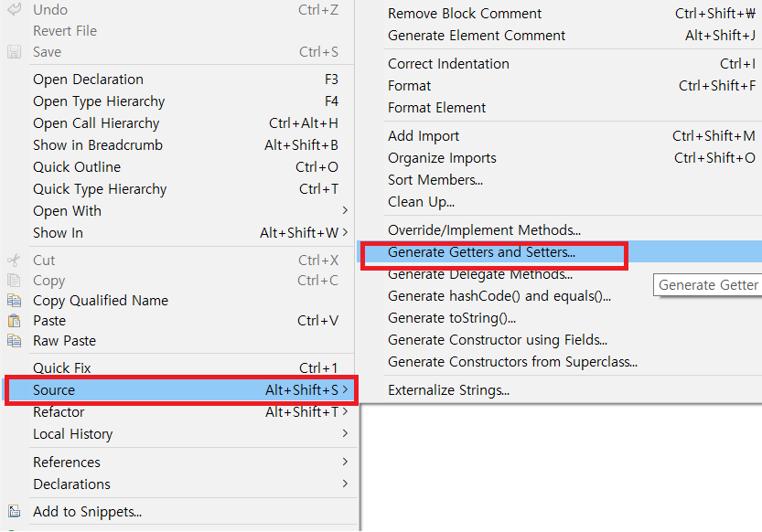Expand the Local History submenu arrow

click(345, 433)
